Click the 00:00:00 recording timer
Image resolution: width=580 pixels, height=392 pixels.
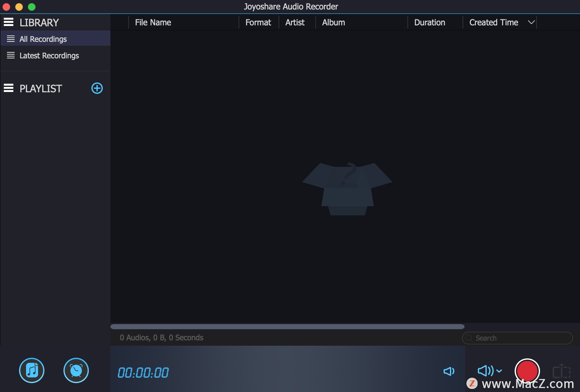click(143, 373)
